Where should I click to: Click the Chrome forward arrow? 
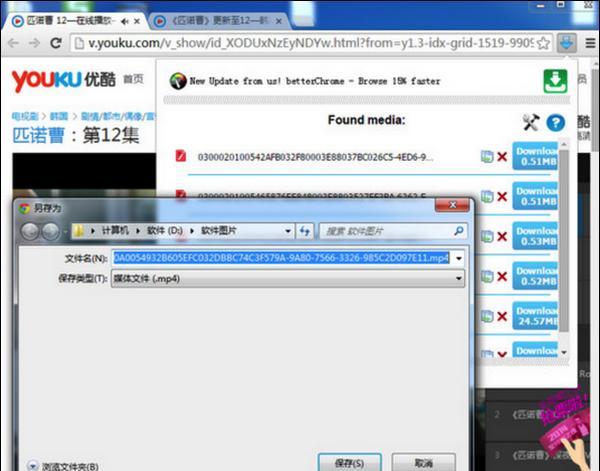pyautogui.click(x=34, y=43)
